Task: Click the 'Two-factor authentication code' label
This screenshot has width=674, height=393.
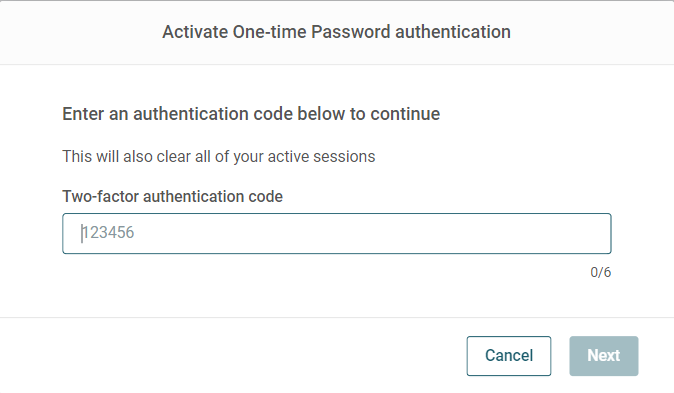Action: 172,196
